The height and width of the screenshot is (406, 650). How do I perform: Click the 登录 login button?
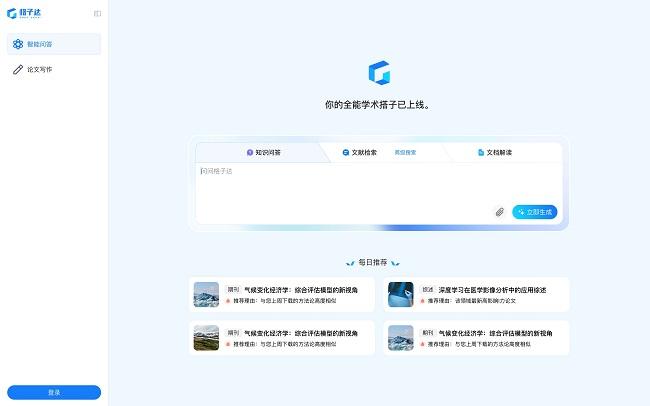tap(54, 392)
